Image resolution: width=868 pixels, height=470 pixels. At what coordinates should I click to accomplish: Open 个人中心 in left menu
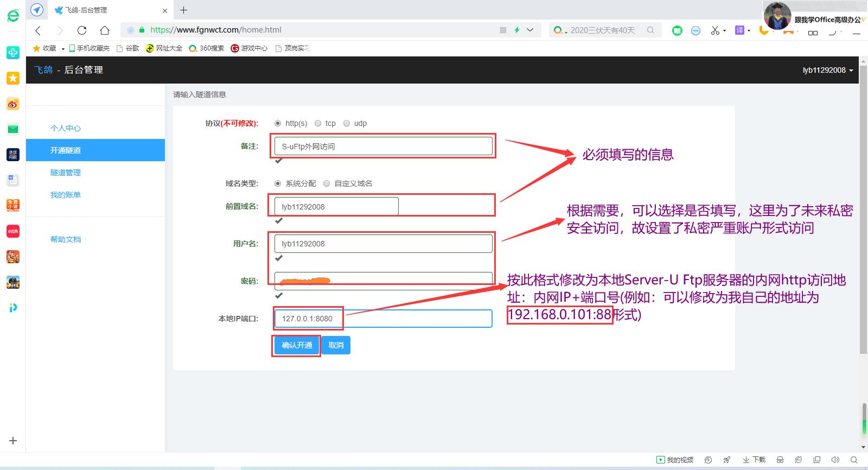pos(66,128)
